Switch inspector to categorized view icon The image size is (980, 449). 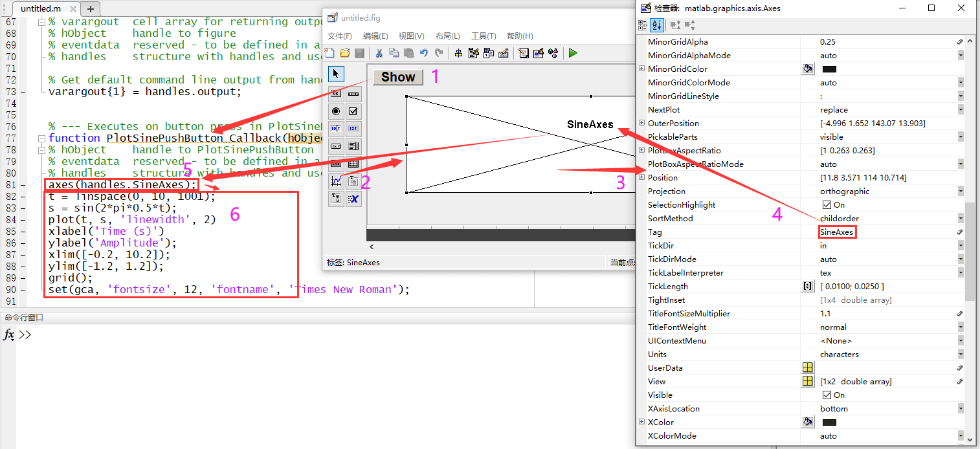(643, 25)
